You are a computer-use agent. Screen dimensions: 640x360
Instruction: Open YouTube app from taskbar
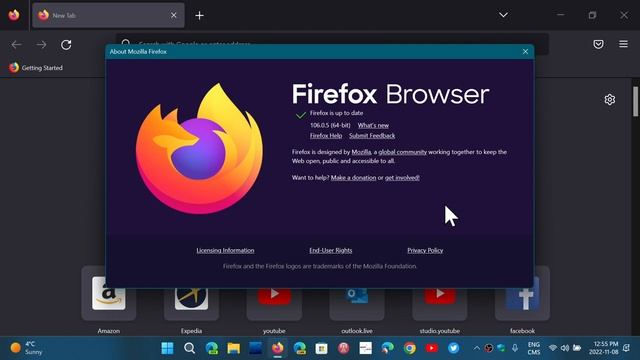point(432,348)
